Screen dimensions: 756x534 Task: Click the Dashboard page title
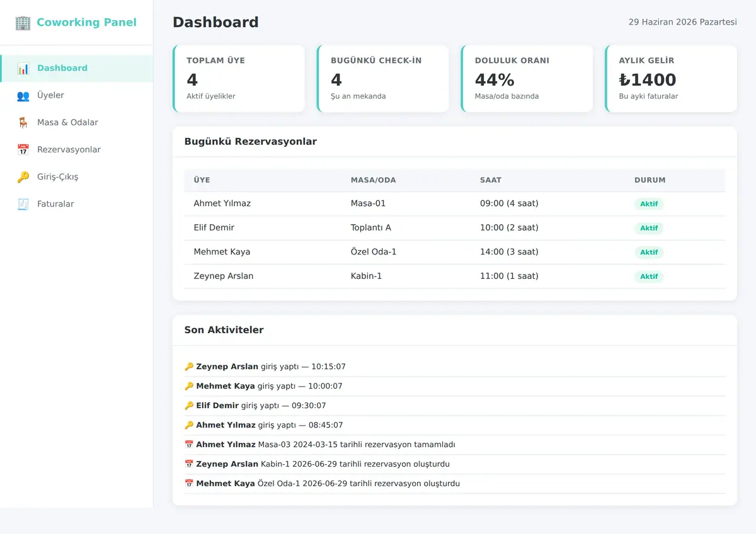pyautogui.click(x=215, y=22)
